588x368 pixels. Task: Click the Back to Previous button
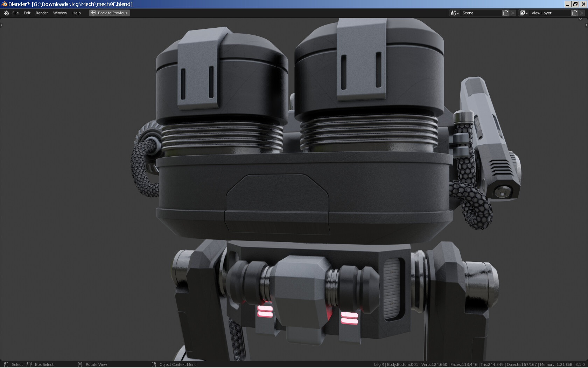[109, 13]
